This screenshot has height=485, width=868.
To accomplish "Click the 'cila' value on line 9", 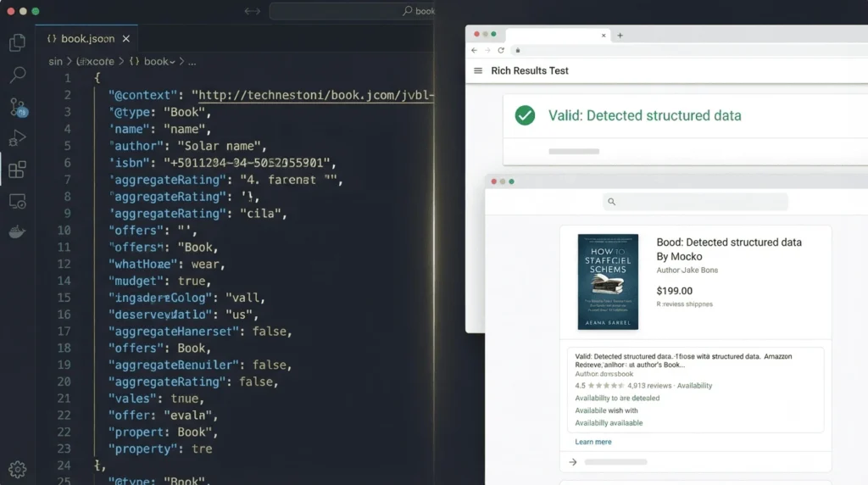I will (x=260, y=214).
